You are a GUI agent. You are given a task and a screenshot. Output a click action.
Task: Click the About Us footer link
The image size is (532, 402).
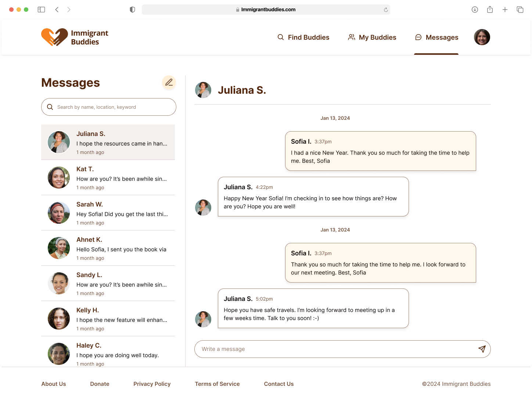pyautogui.click(x=54, y=384)
